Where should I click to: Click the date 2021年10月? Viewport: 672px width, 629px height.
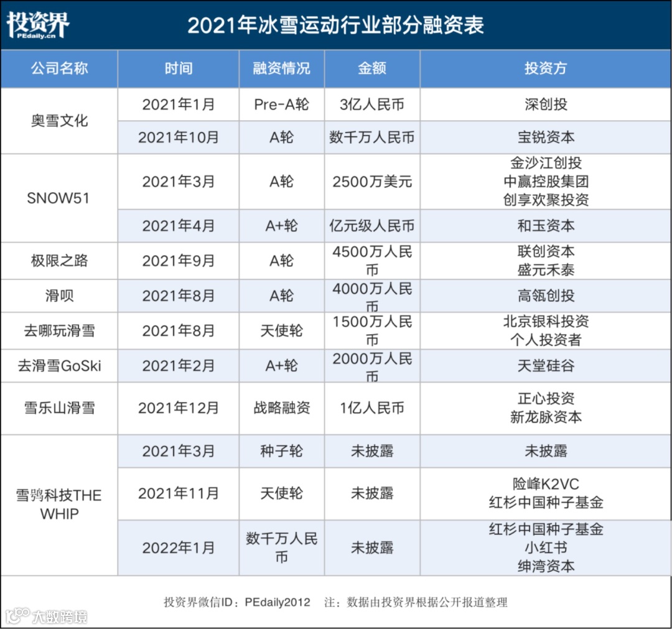[x=179, y=137]
